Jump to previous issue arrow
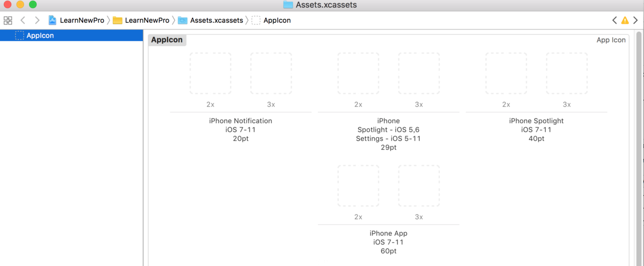 (x=614, y=20)
